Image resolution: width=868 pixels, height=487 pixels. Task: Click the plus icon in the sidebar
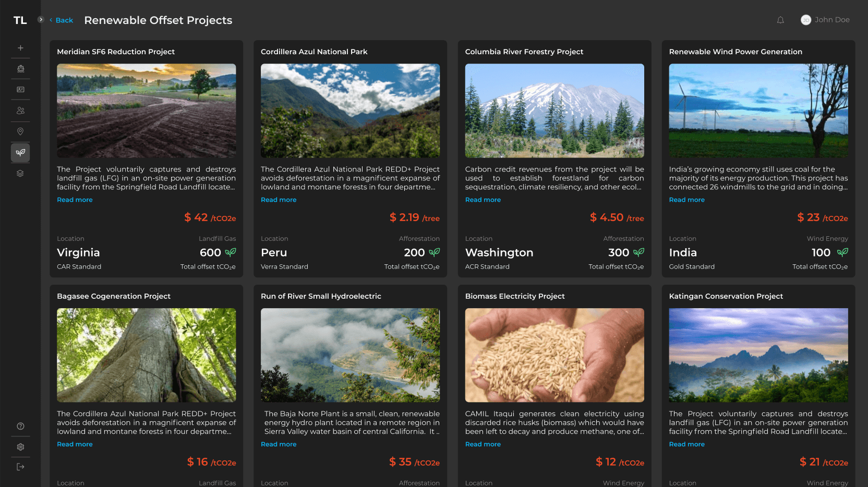20,48
